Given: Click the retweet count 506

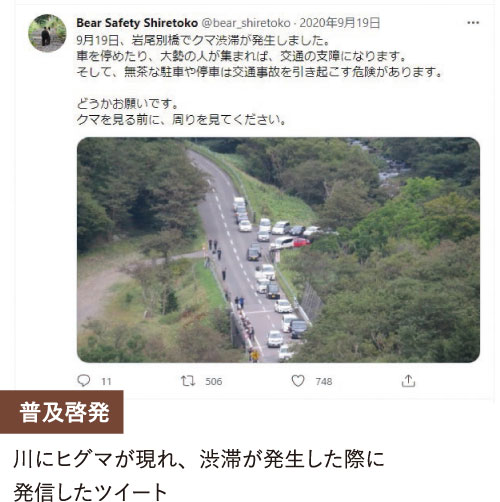Looking at the screenshot, I should (214, 381).
